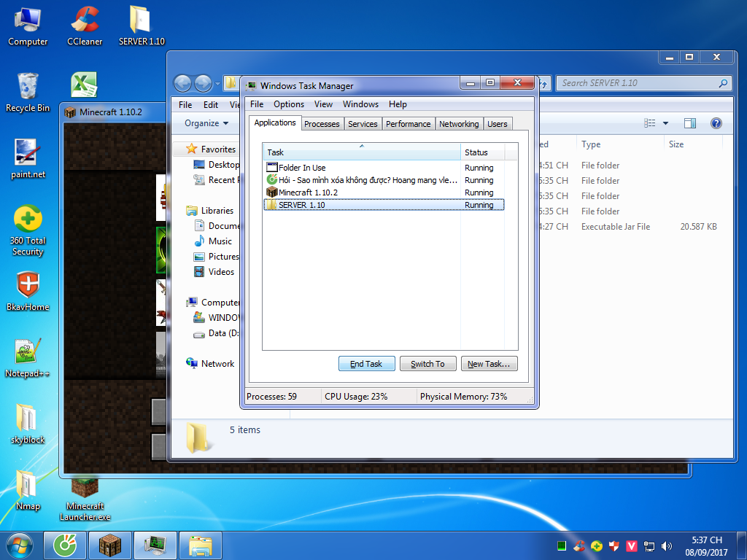Screen dimensions: 747x560
Task: Click Task Manager CPU meter tray icon
Action: [562, 546]
